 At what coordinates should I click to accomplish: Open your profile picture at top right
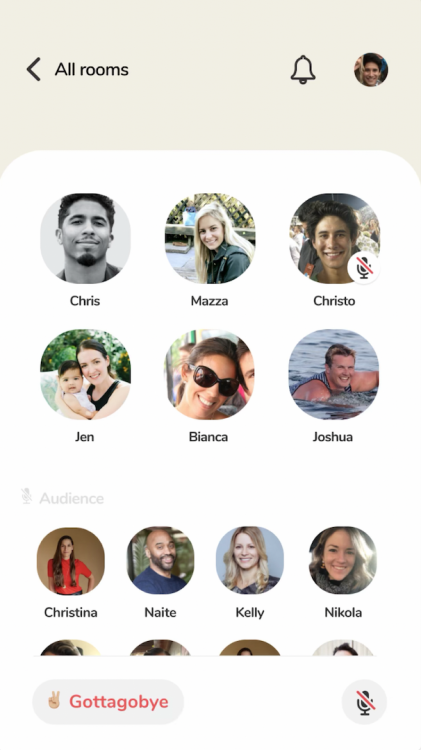point(371,70)
